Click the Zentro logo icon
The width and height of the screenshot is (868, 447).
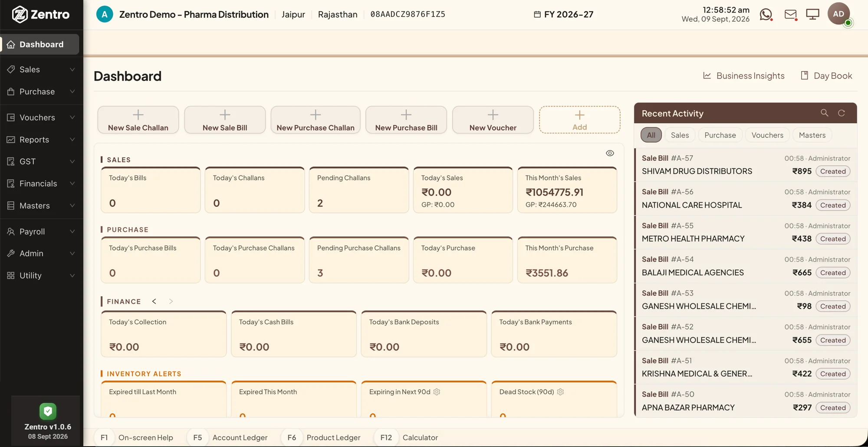coord(20,14)
